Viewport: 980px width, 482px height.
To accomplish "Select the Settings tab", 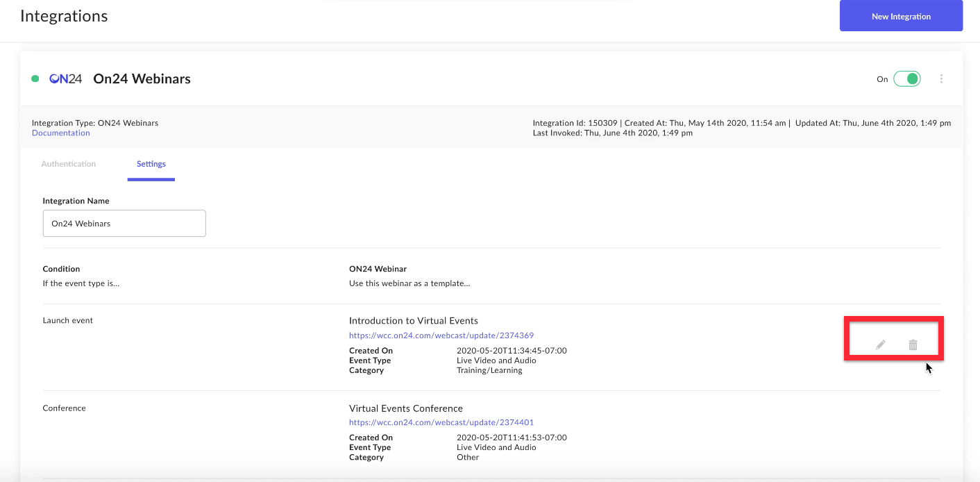I will pos(151,164).
